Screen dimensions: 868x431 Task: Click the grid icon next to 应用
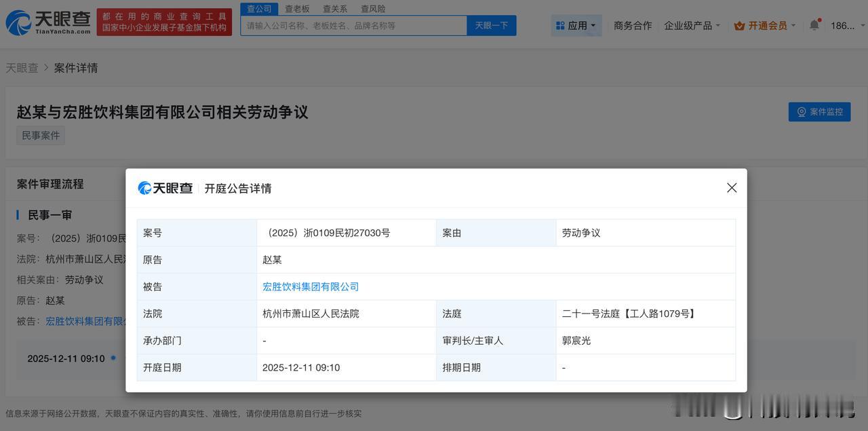pos(559,25)
